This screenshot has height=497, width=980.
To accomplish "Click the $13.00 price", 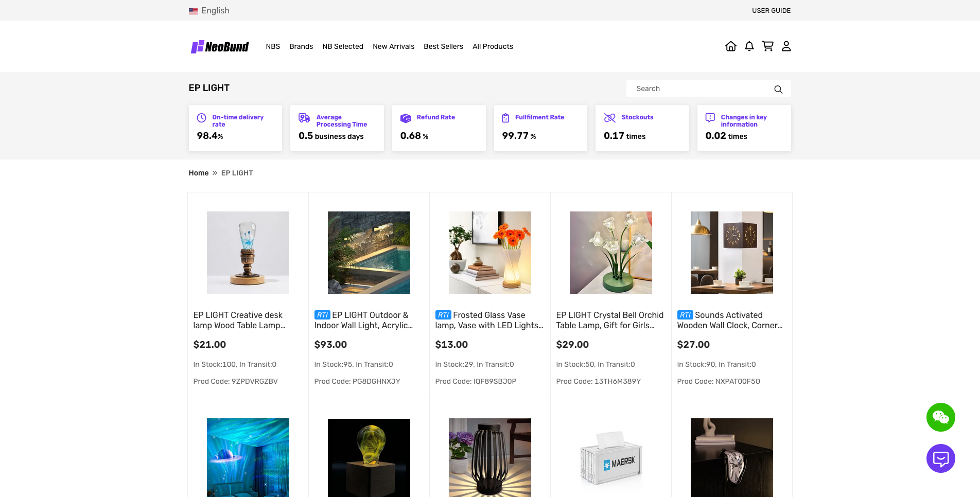I will point(451,345).
